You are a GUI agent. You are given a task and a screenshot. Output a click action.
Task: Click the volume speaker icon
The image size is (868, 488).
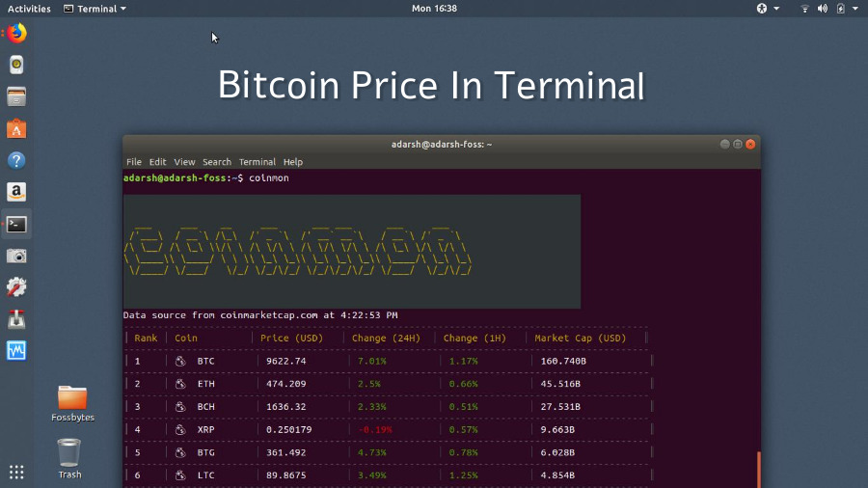click(x=823, y=9)
